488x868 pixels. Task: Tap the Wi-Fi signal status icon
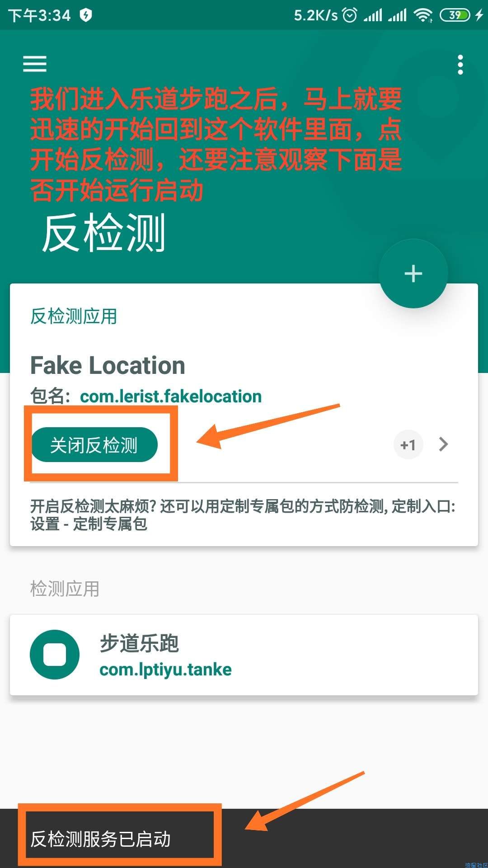tap(423, 15)
